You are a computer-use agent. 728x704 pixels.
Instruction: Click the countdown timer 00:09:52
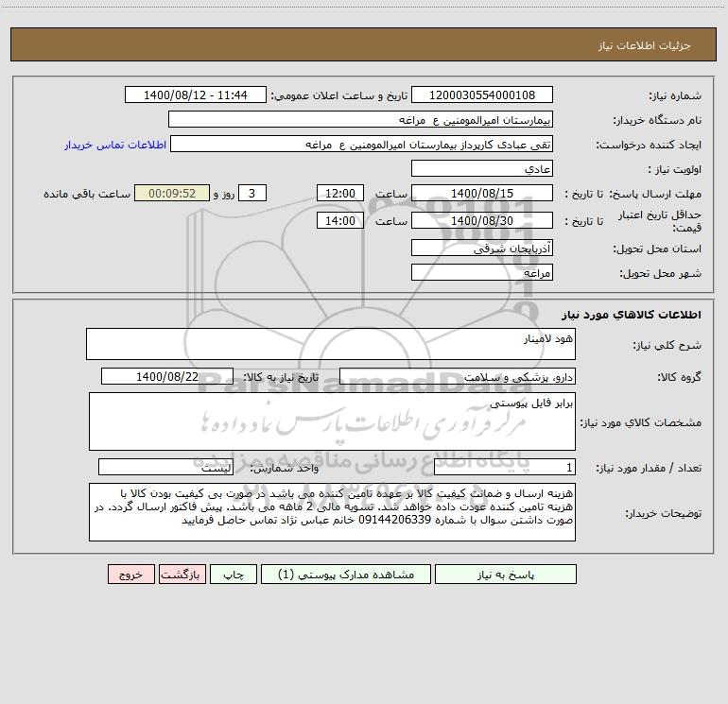coord(172,193)
